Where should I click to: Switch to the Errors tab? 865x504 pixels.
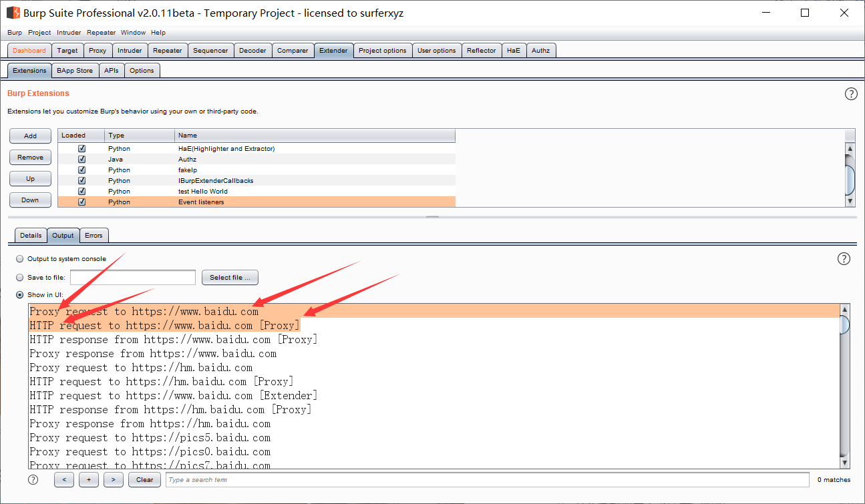[x=94, y=236]
